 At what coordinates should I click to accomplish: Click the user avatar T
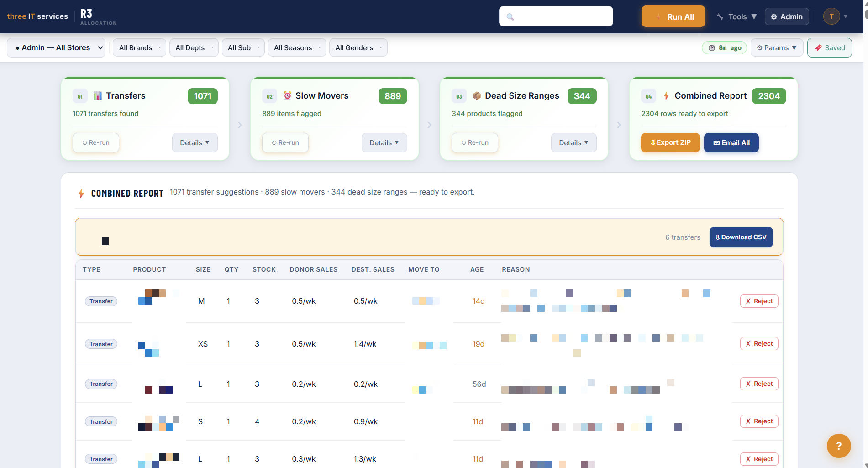tap(831, 16)
